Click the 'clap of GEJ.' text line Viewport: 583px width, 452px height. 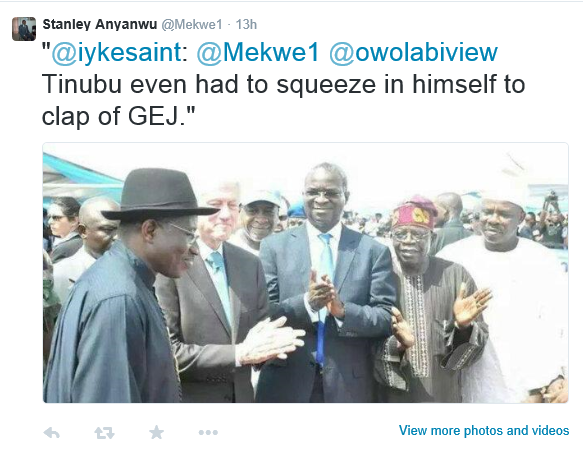(118, 116)
